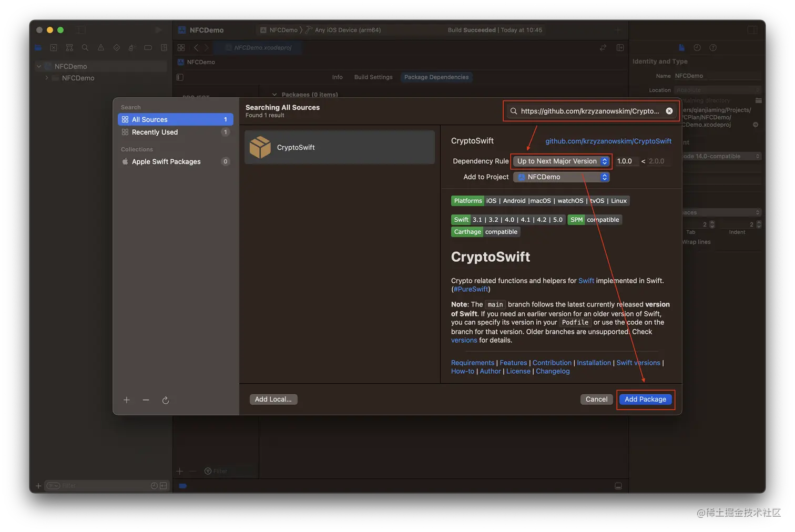Image resolution: width=795 pixels, height=532 pixels.
Task: Go back with the editor back arrow
Action: pyautogui.click(x=196, y=48)
